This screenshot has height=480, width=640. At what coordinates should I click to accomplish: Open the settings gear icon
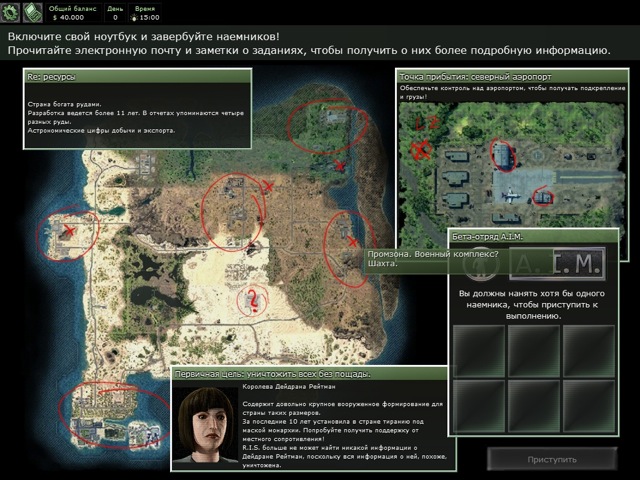click(x=11, y=14)
